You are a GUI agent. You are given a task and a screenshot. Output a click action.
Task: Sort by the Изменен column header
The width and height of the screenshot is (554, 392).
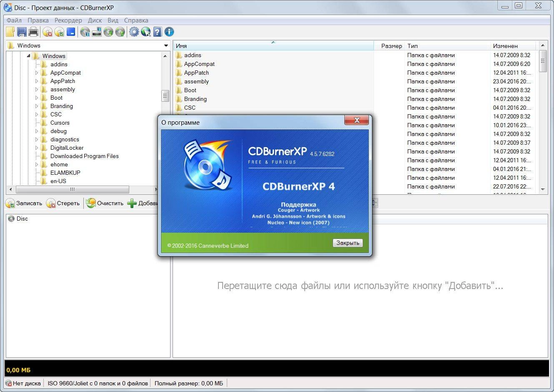[513, 46]
